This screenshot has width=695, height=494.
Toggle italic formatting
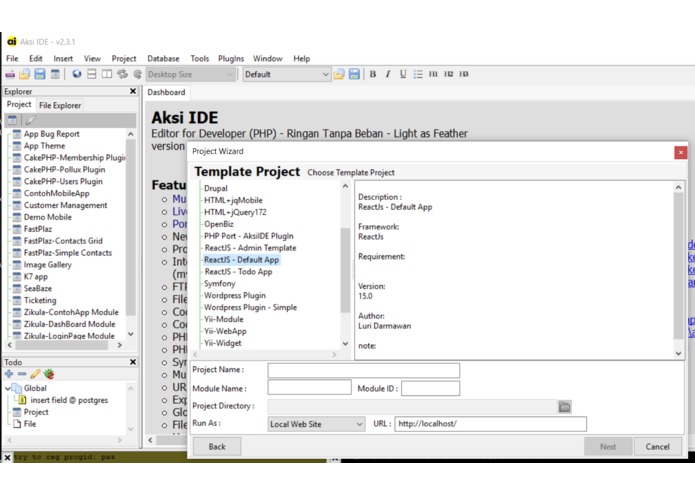tap(388, 74)
